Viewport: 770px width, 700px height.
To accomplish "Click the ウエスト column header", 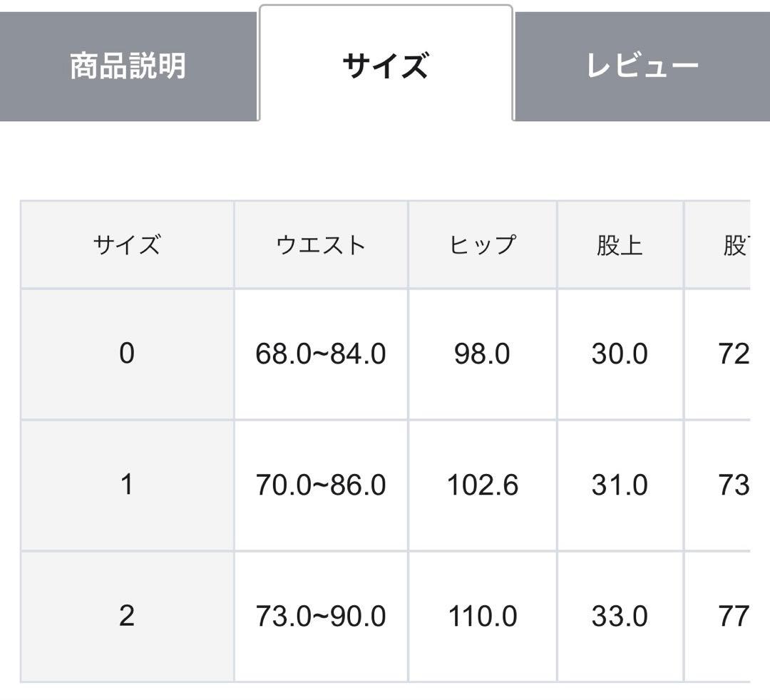I will (x=321, y=245).
